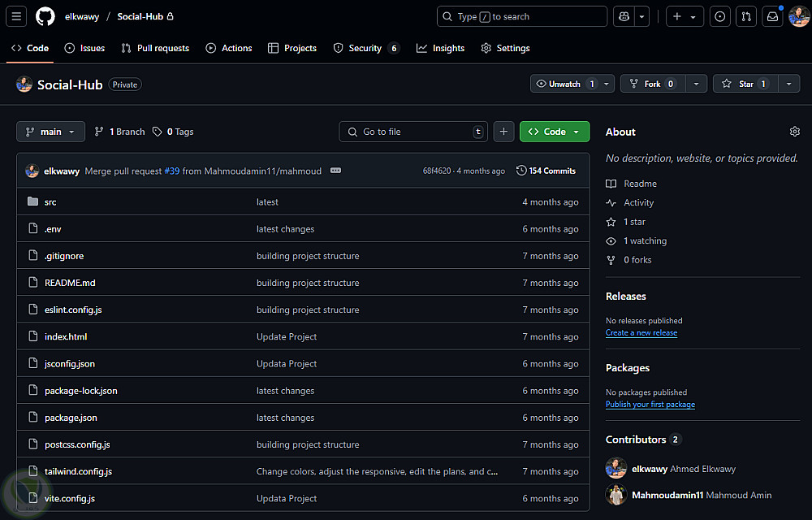Image resolution: width=812 pixels, height=520 pixels.
Task: Open the vite.config.js file
Action: tap(69, 498)
